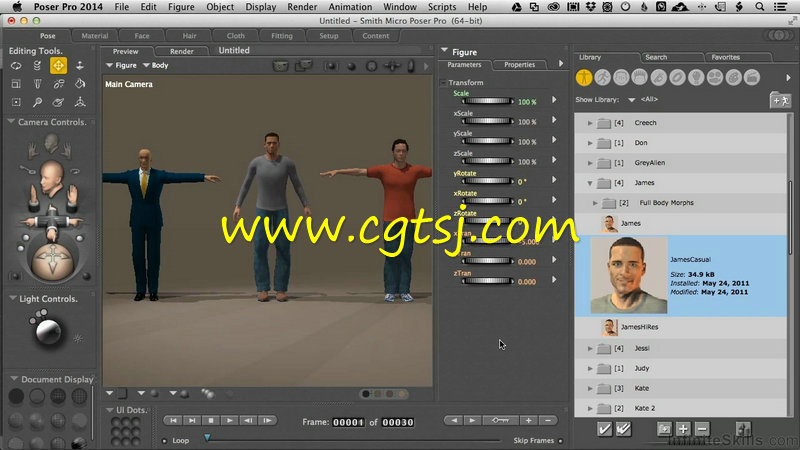Select the Direct Manipulation tool
This screenshot has height=450, width=800.
coord(80,102)
